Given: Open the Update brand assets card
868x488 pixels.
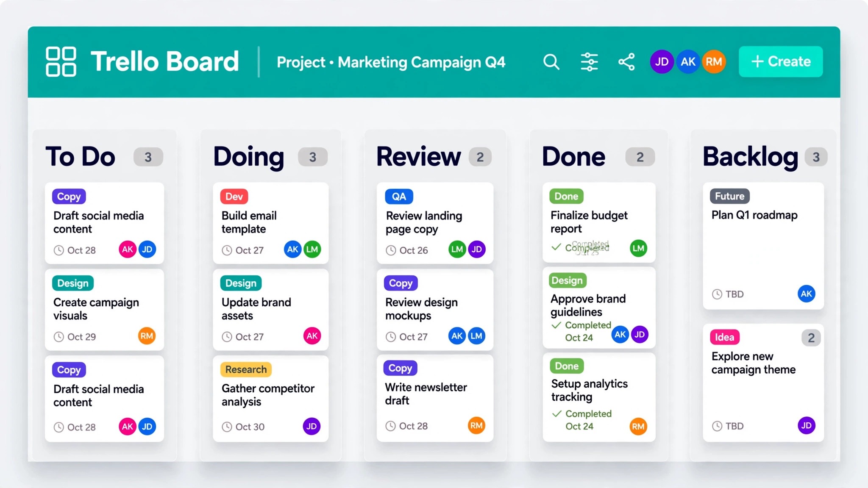Looking at the screenshot, I should (270, 310).
